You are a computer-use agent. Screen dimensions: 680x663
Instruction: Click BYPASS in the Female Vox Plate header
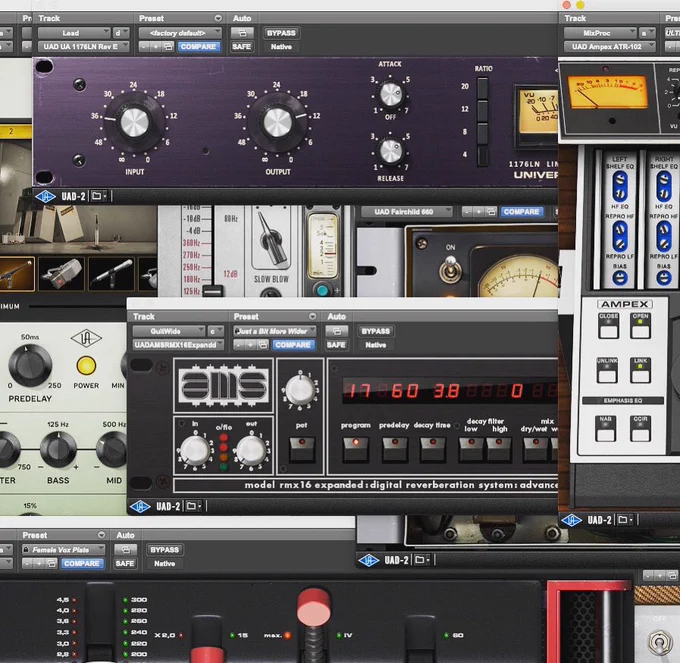click(x=164, y=550)
